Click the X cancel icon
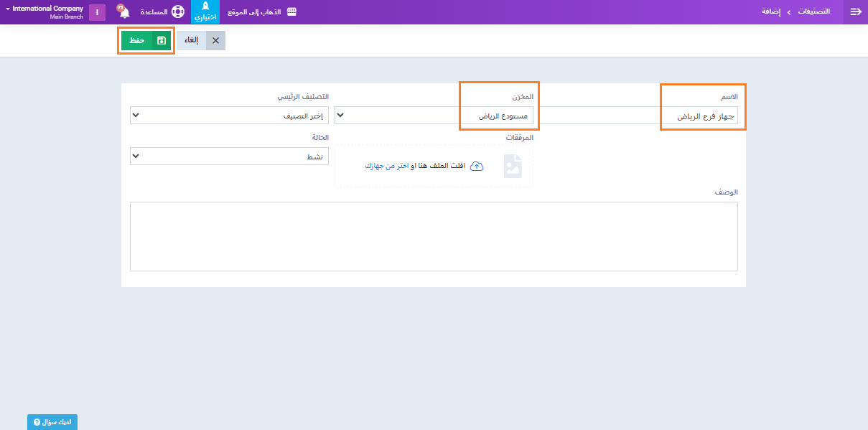This screenshot has height=430, width=868. pos(215,41)
